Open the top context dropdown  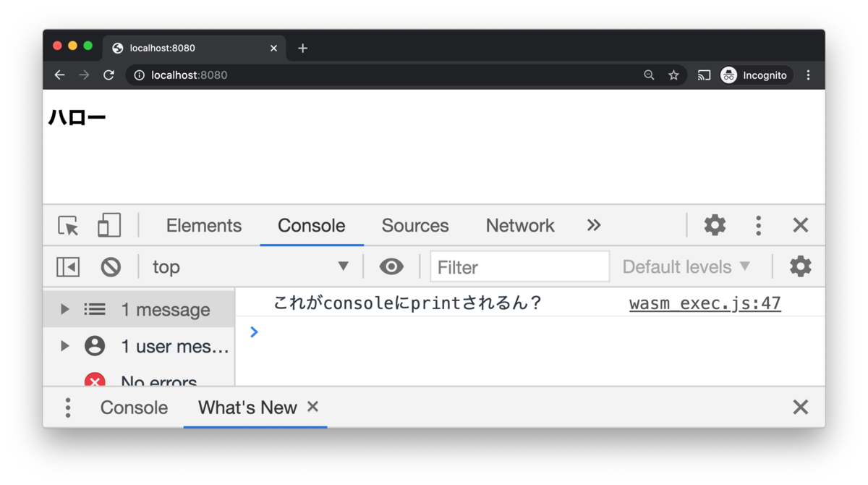(250, 267)
